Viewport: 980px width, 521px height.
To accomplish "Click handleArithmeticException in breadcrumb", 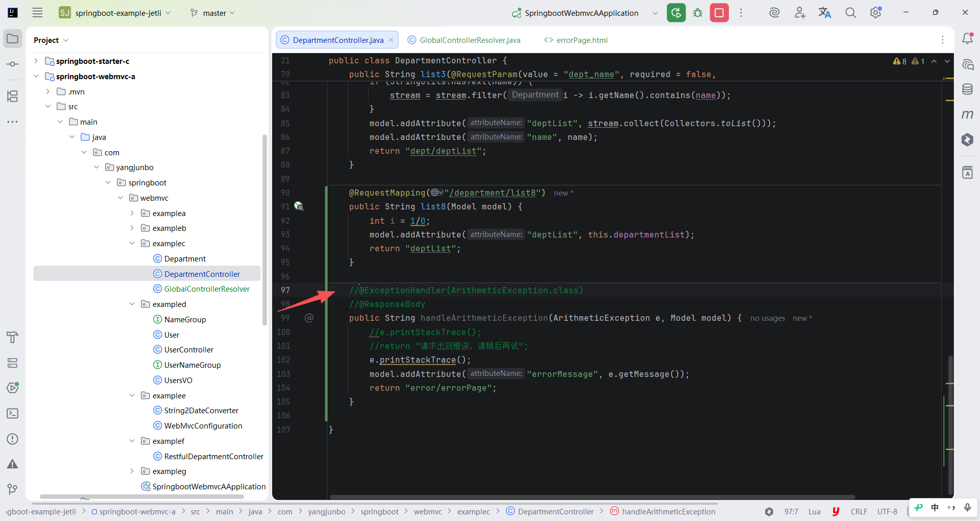I will click(669, 511).
